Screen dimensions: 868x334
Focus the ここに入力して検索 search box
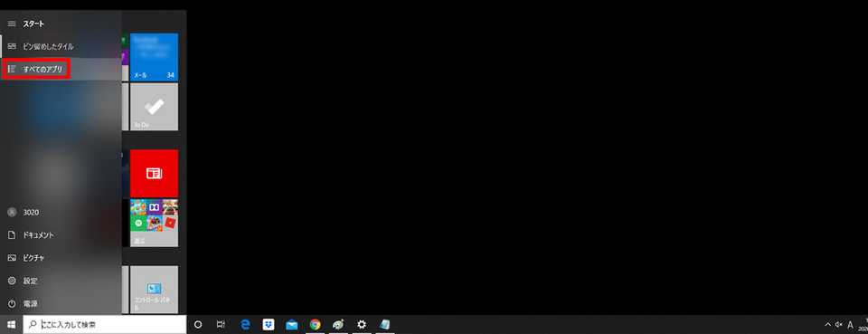tap(105, 325)
